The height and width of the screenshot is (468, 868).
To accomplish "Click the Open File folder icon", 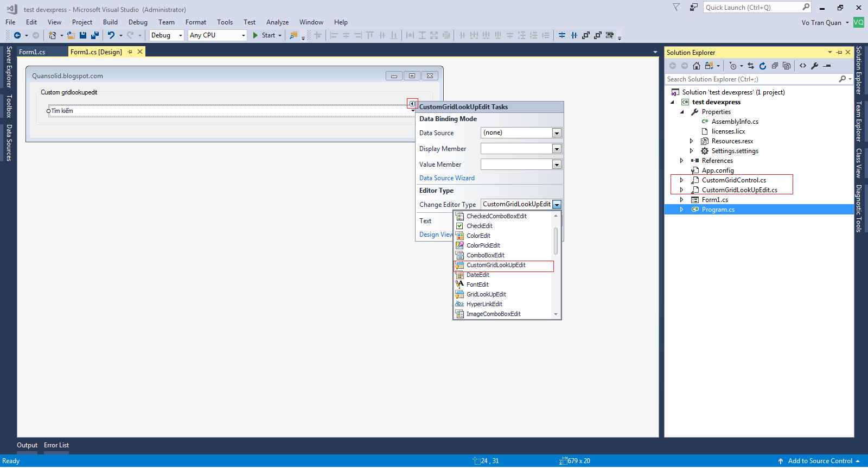I will coord(71,35).
